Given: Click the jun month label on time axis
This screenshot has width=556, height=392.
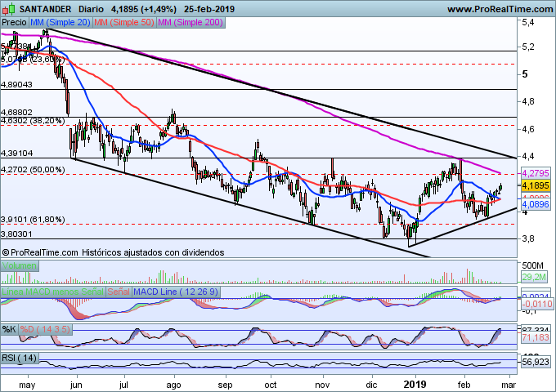Looking at the screenshot, I should tap(76, 385).
